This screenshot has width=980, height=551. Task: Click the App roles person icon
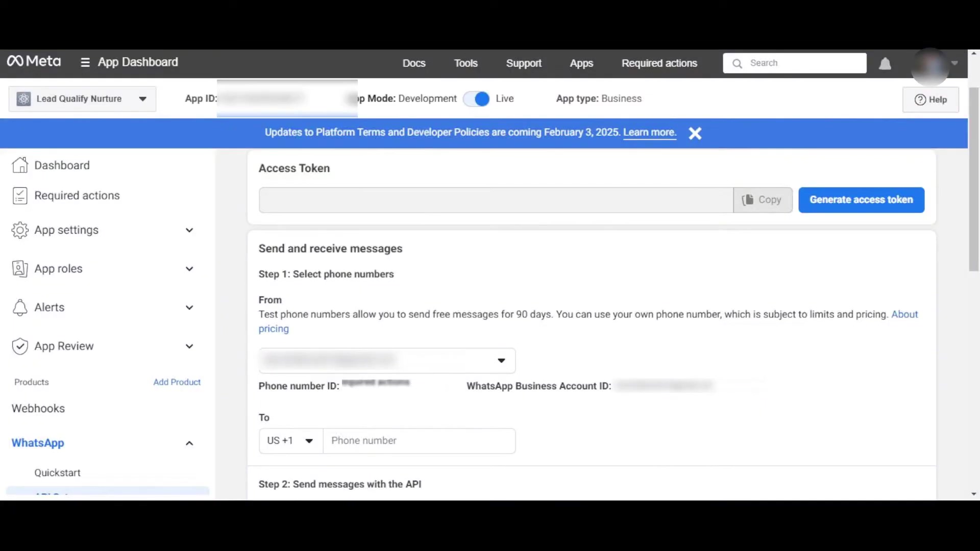pos(20,269)
